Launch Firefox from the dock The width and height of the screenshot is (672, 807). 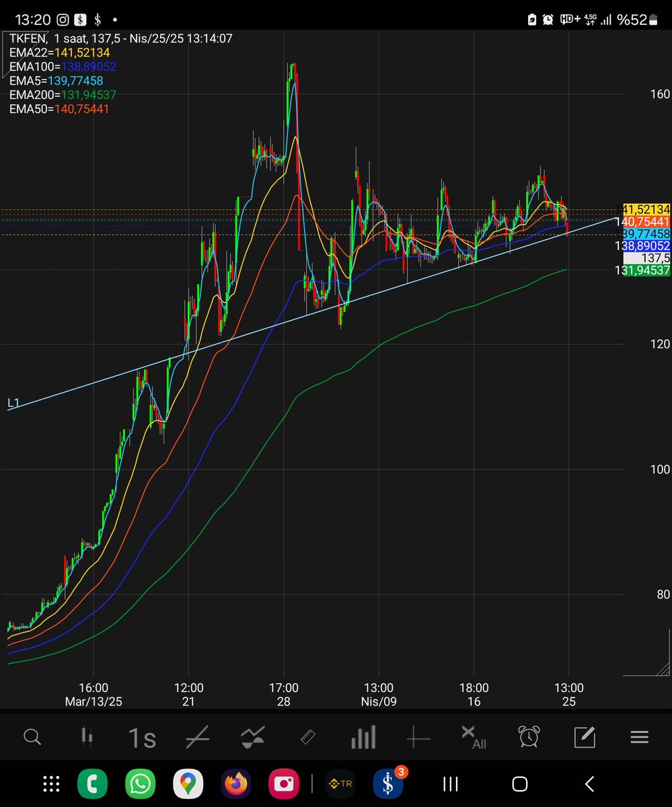click(x=237, y=783)
